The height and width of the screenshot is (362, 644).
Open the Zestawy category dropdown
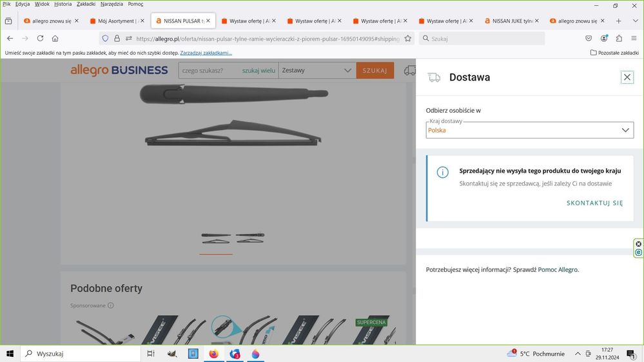(x=317, y=71)
